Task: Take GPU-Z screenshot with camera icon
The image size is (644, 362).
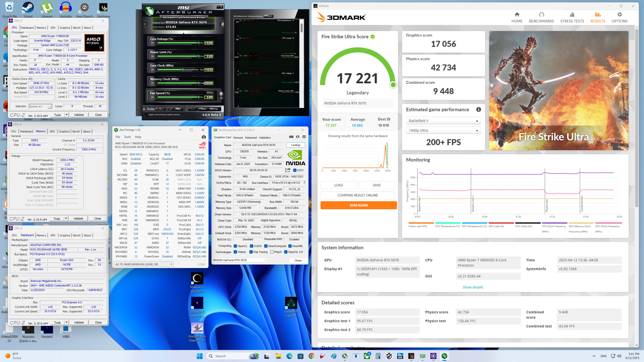Action: [x=291, y=137]
